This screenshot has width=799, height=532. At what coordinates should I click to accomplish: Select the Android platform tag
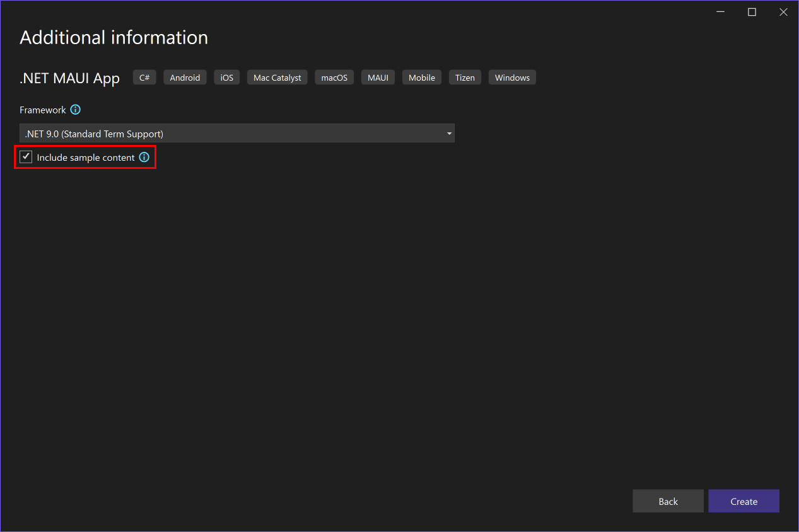tap(185, 77)
